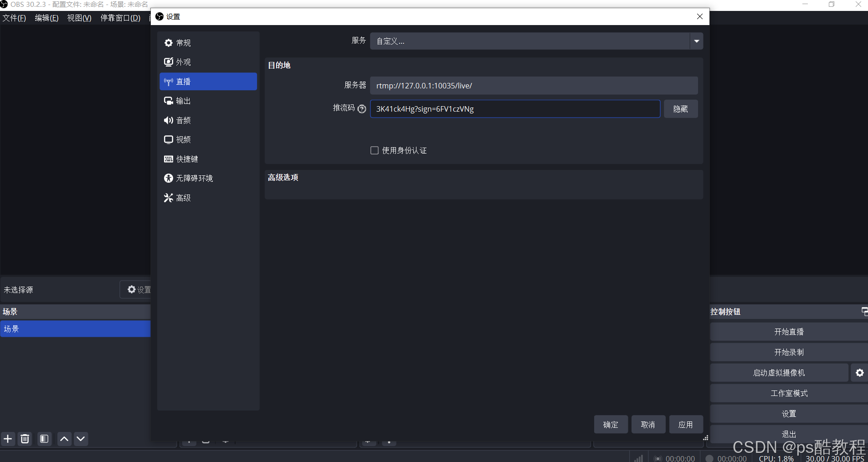Undock the 控制按钮 panel icon
Screen dimensions: 868x462
click(864, 312)
